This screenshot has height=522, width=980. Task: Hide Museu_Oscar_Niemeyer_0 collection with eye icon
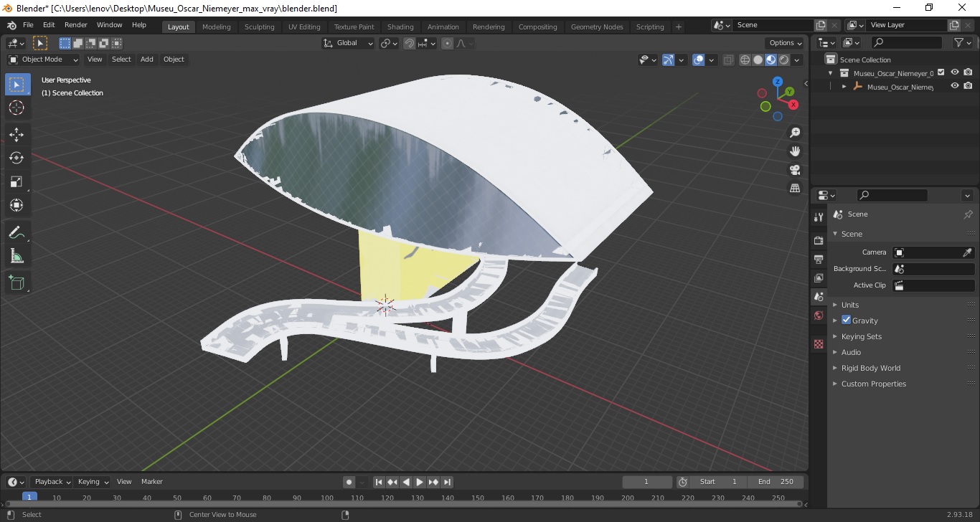tap(955, 72)
